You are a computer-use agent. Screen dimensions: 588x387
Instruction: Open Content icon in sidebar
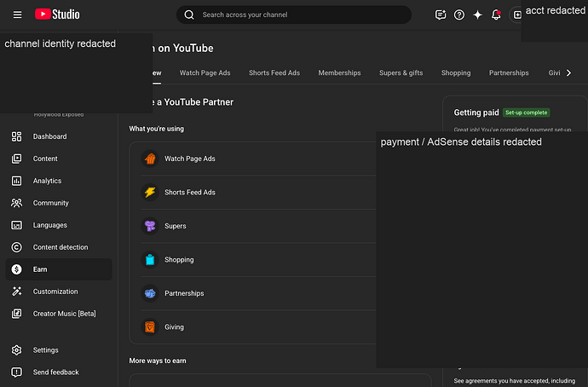(16, 159)
